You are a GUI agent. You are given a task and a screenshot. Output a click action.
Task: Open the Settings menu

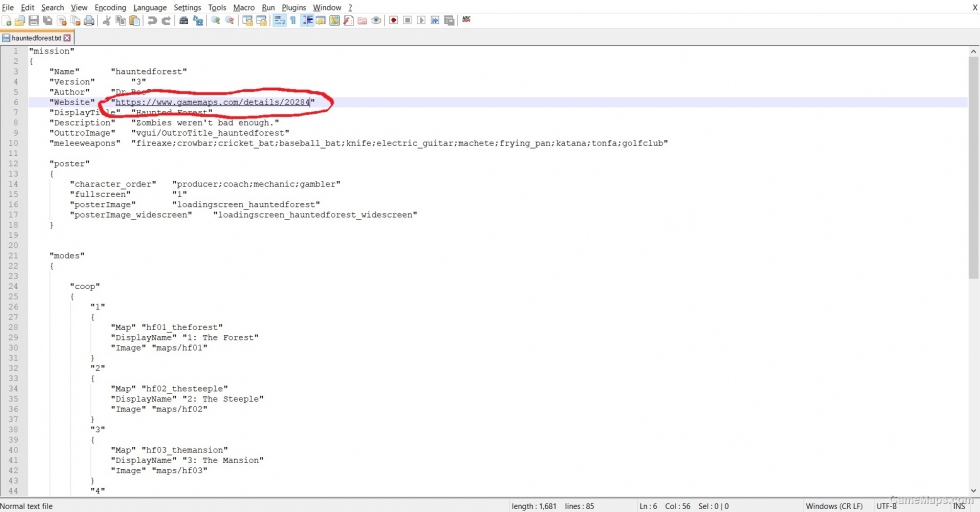188,8
